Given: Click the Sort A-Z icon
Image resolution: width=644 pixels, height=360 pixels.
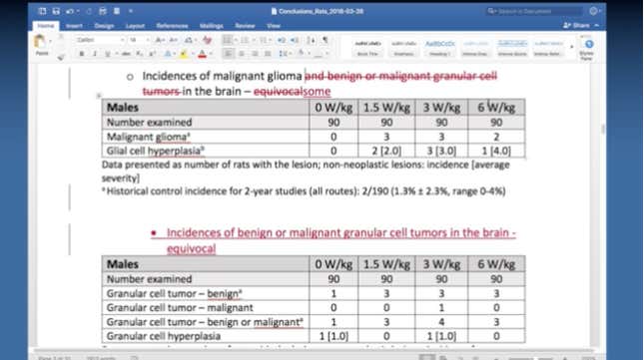Looking at the screenshot, I should 312,40.
